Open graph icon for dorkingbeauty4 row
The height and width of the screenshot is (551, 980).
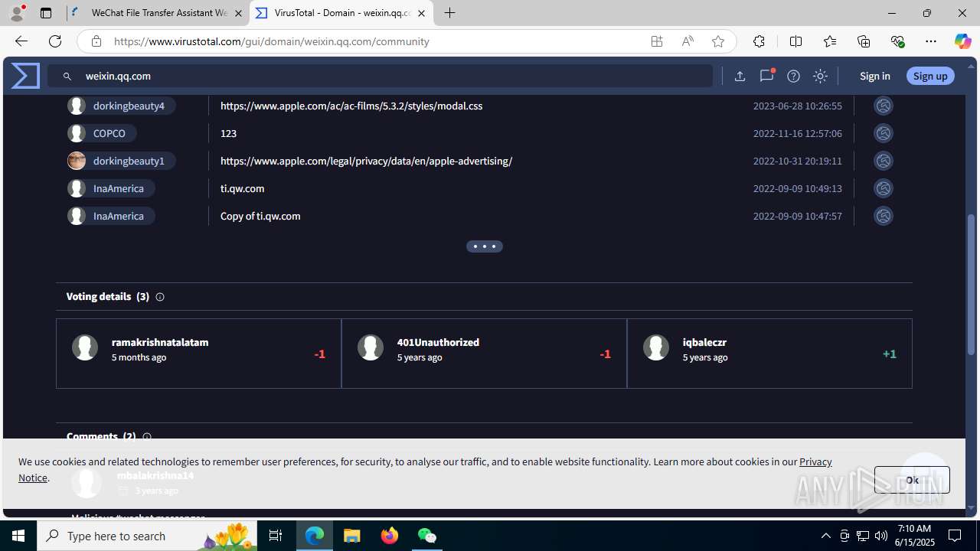click(884, 106)
